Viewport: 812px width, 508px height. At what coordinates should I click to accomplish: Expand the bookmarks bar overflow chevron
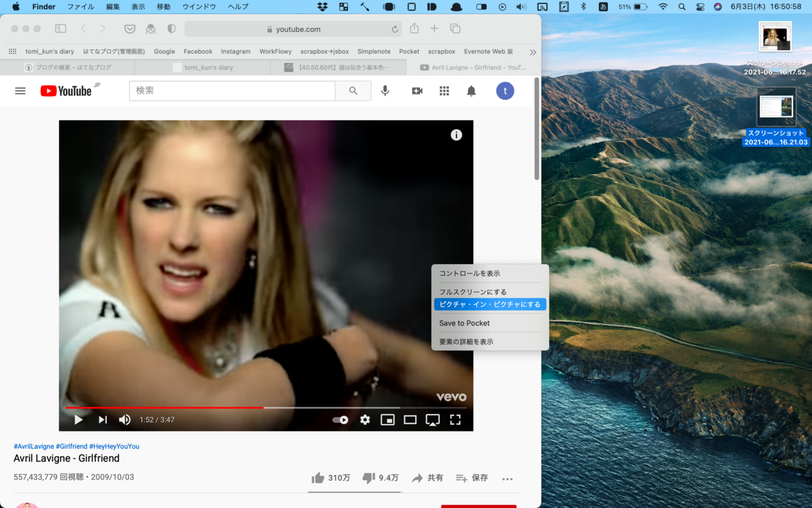[x=533, y=51]
